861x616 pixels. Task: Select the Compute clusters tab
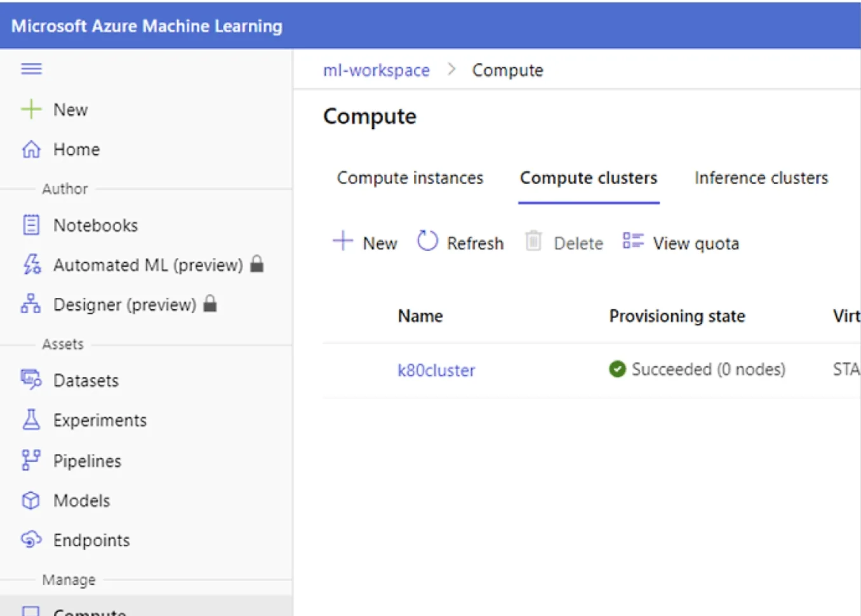[589, 178]
